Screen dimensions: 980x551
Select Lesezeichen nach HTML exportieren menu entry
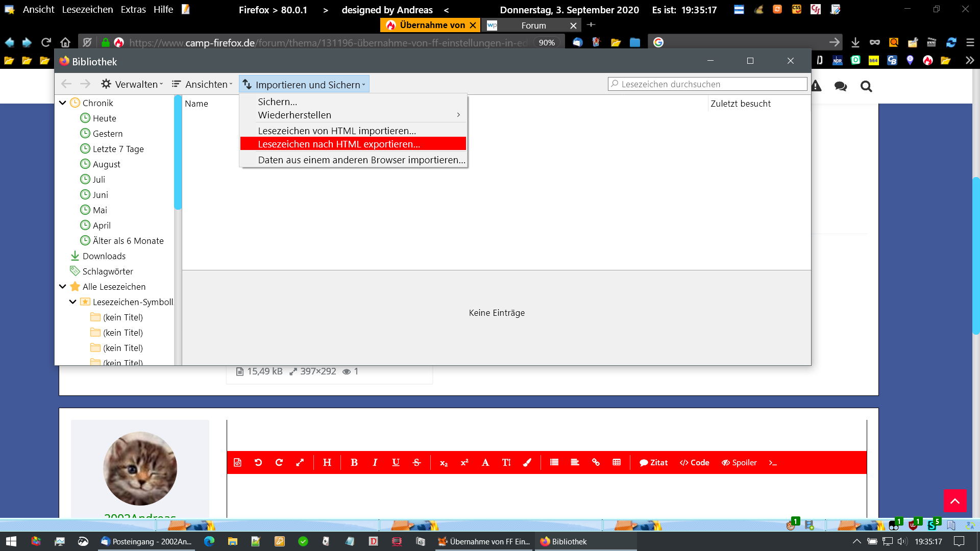click(x=338, y=144)
